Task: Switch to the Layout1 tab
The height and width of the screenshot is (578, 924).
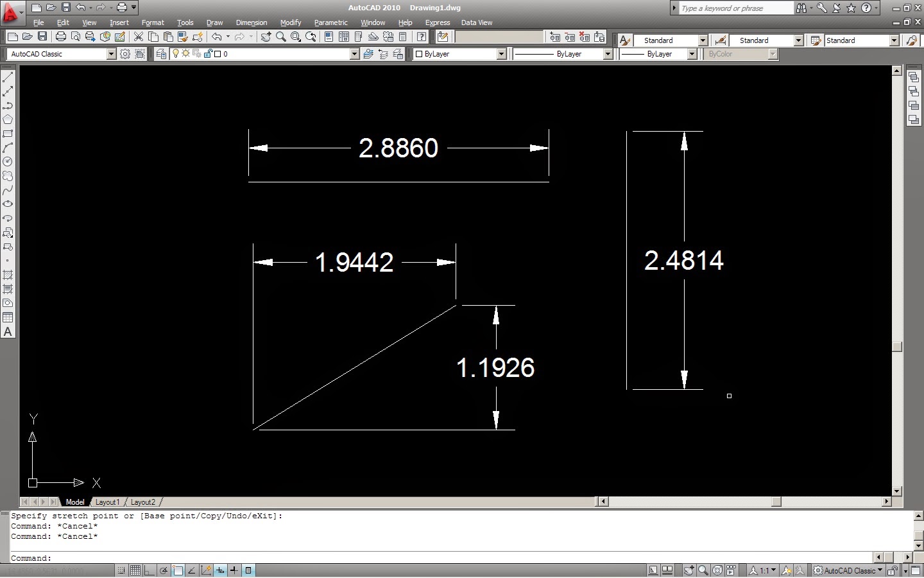Action: pyautogui.click(x=107, y=502)
